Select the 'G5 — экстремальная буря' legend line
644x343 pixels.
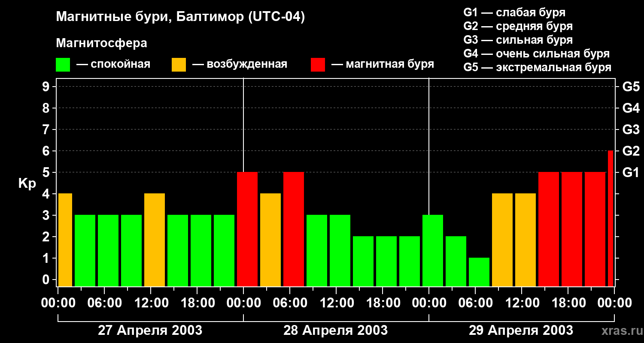pyautogui.click(x=538, y=68)
